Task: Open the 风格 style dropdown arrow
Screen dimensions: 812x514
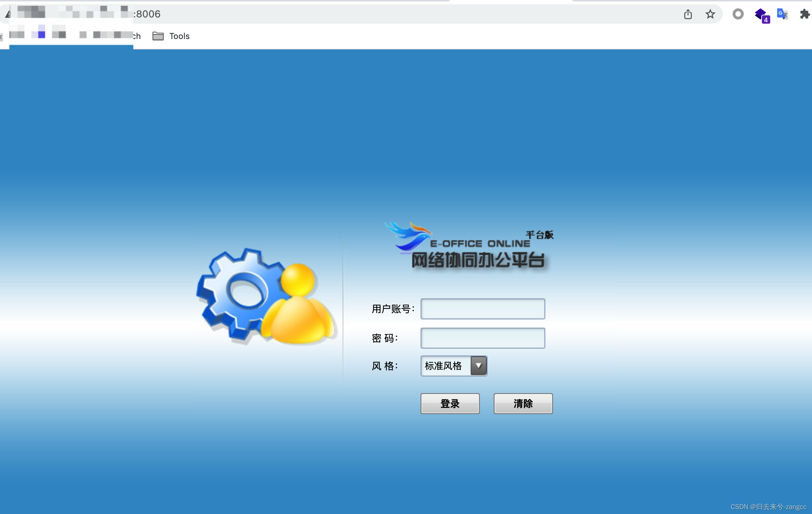Action: pyautogui.click(x=479, y=366)
